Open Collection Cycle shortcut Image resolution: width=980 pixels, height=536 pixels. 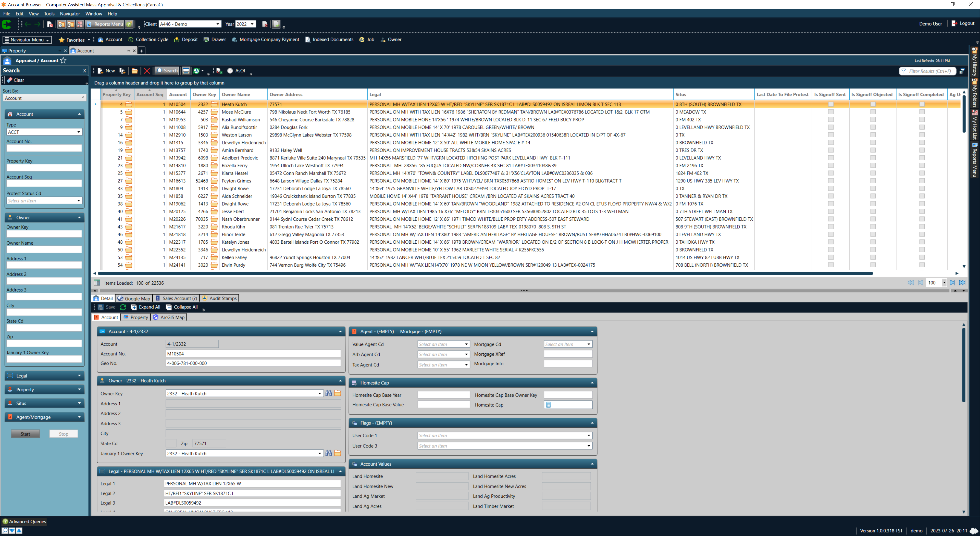coord(148,40)
